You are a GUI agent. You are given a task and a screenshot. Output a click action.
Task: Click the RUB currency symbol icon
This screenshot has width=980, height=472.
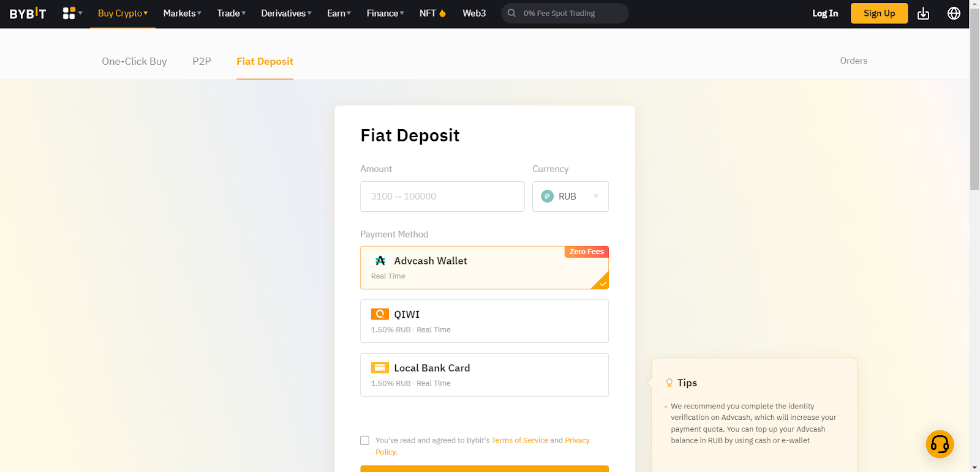pyautogui.click(x=548, y=197)
